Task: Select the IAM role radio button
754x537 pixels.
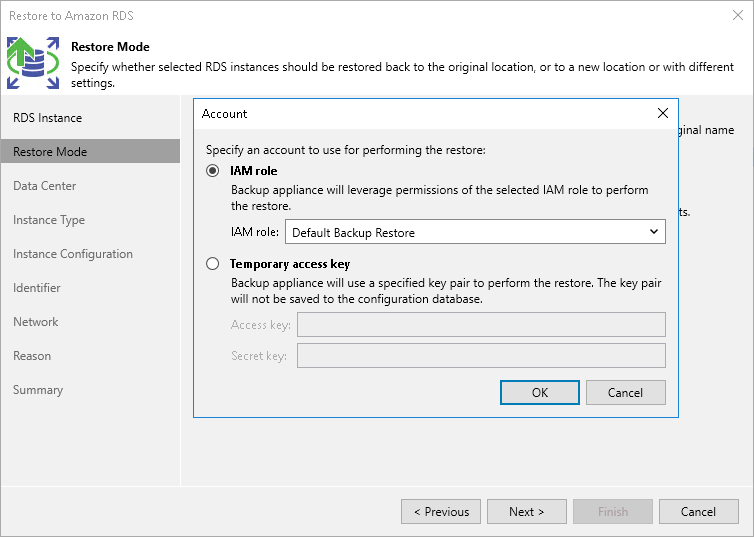Action: coord(212,171)
